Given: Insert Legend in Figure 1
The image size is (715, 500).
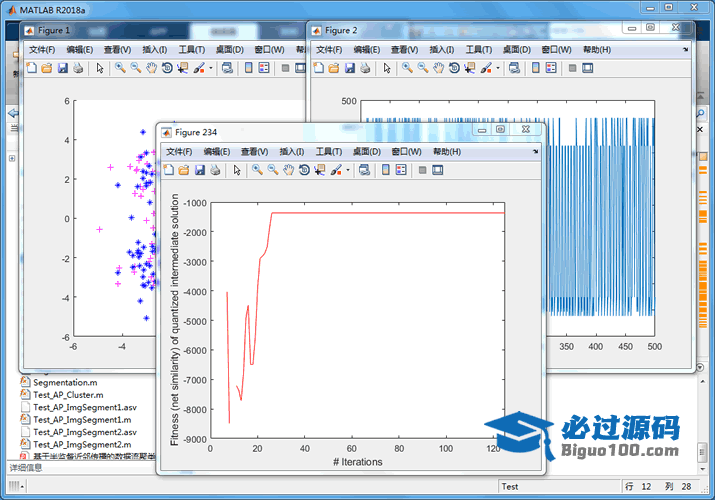Looking at the screenshot, I should (x=264, y=68).
